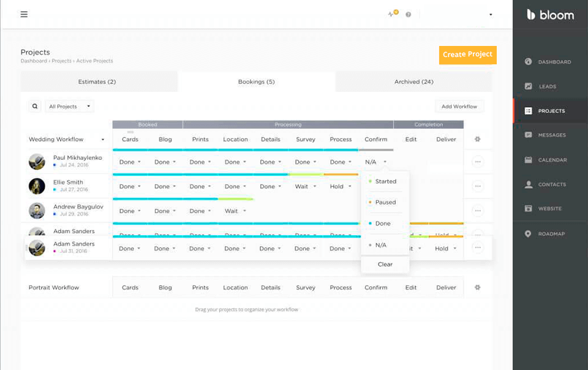The width and height of the screenshot is (588, 370).
Task: Expand the Wedding Workflow dropdown
Action: pyautogui.click(x=66, y=139)
